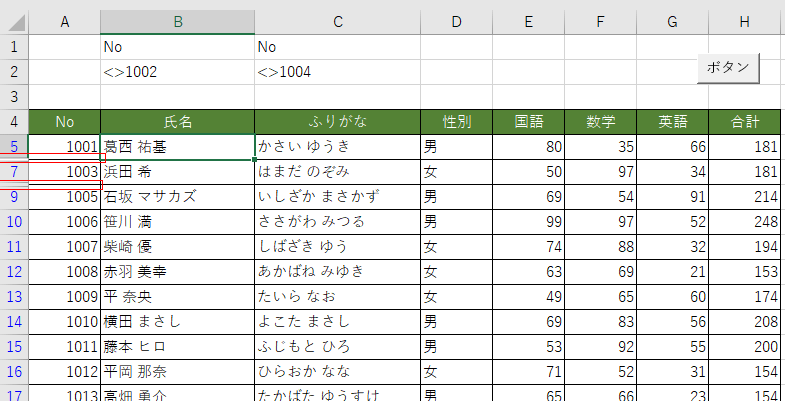Image resolution: width=785 pixels, height=401 pixels.
Task: Select column D header
Action: point(456,22)
